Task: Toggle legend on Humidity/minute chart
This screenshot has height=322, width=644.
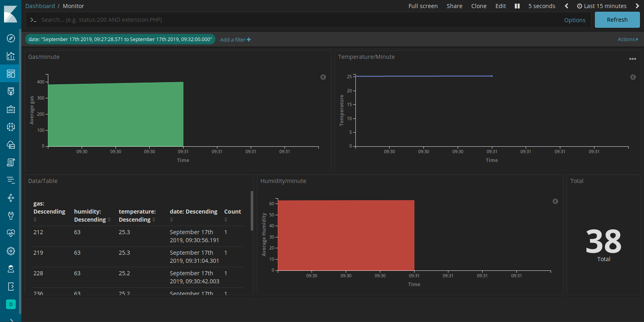Action: [555, 201]
